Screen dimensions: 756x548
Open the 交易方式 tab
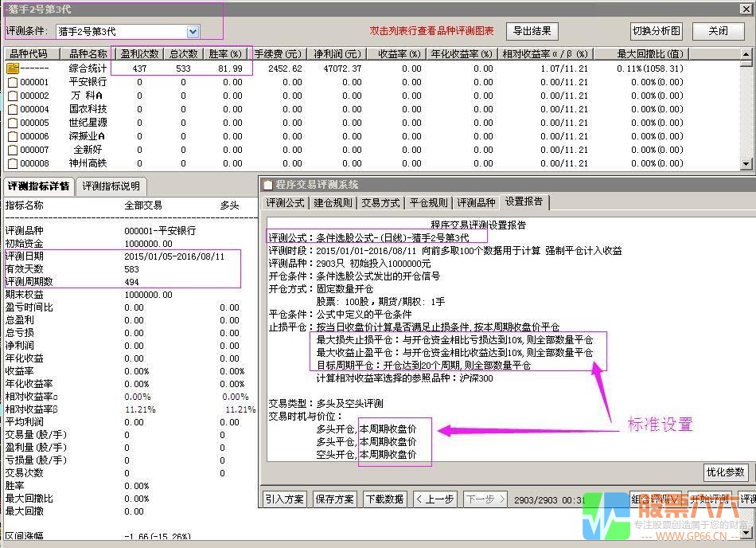tap(380, 202)
